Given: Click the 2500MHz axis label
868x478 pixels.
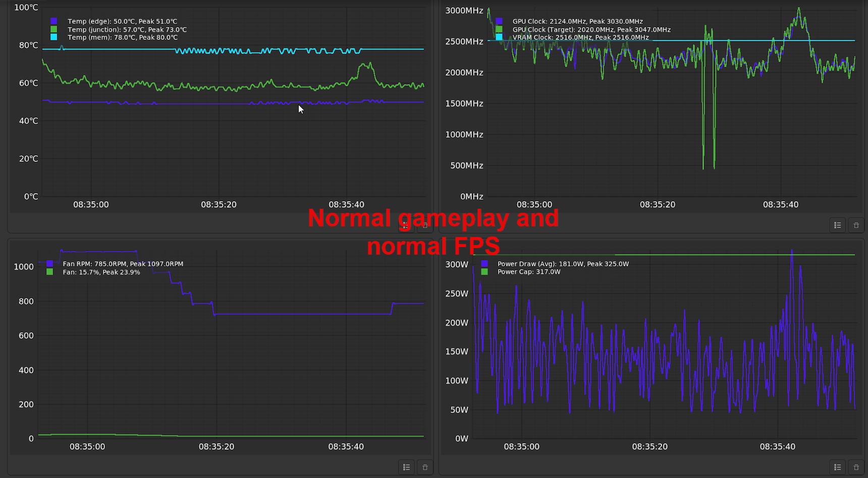Looking at the screenshot, I should pos(464,42).
